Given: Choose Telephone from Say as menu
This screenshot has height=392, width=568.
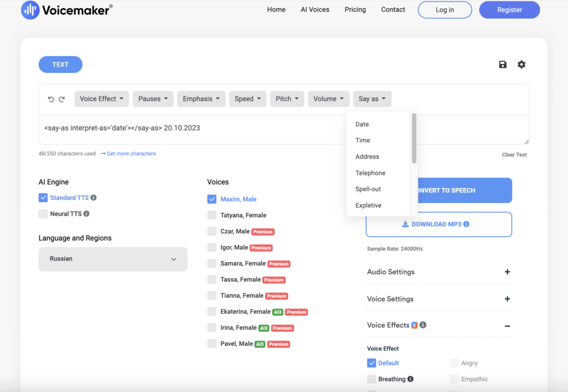Looking at the screenshot, I should (x=370, y=173).
